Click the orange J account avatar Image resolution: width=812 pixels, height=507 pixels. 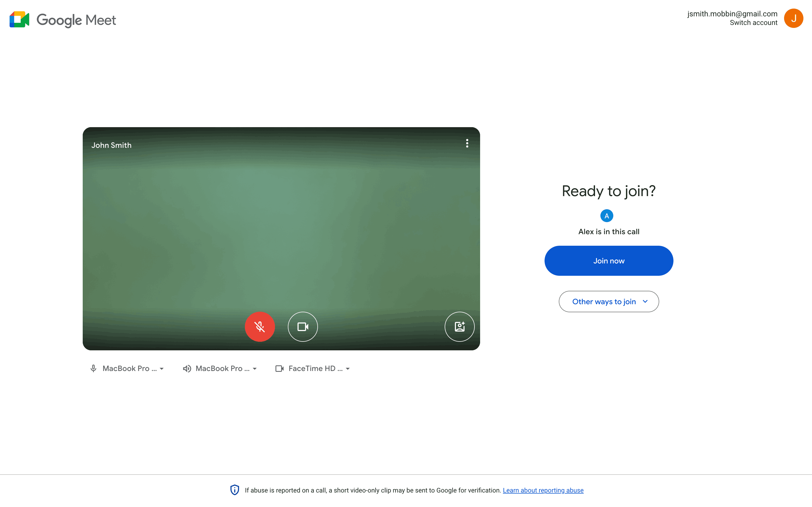793,19
